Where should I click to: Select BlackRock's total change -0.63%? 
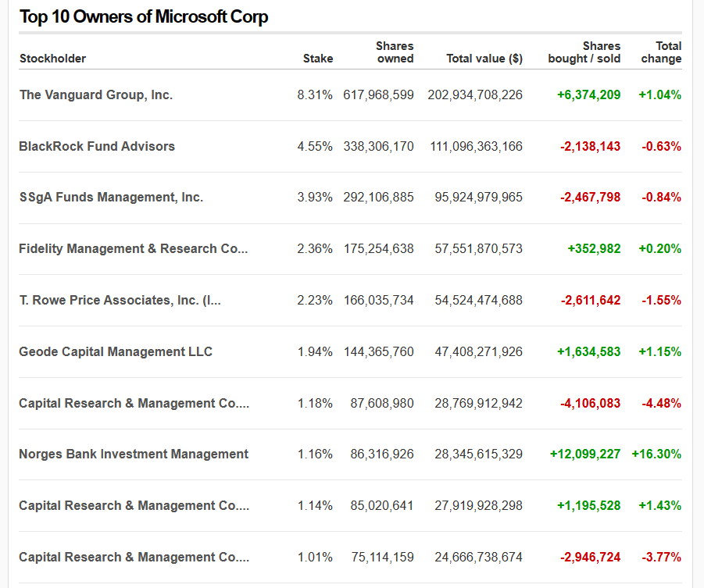(x=662, y=146)
